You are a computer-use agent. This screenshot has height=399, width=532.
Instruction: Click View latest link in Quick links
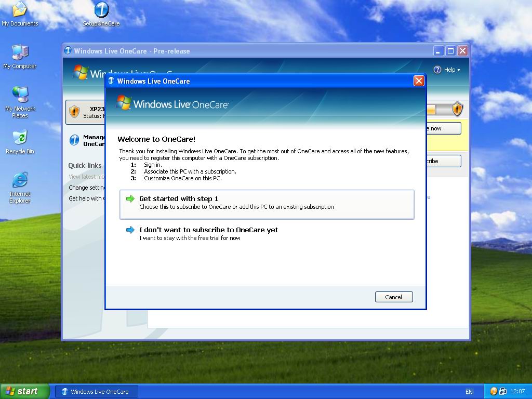tap(87, 177)
